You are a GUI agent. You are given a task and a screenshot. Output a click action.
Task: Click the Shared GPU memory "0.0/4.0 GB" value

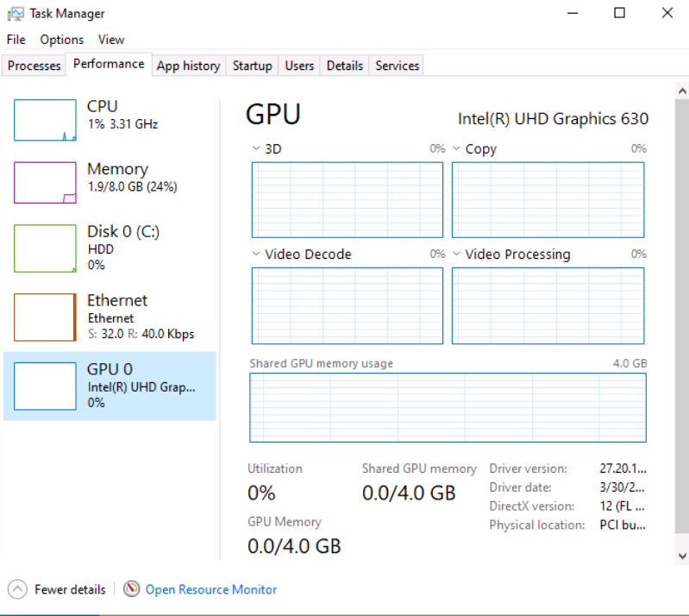409,493
